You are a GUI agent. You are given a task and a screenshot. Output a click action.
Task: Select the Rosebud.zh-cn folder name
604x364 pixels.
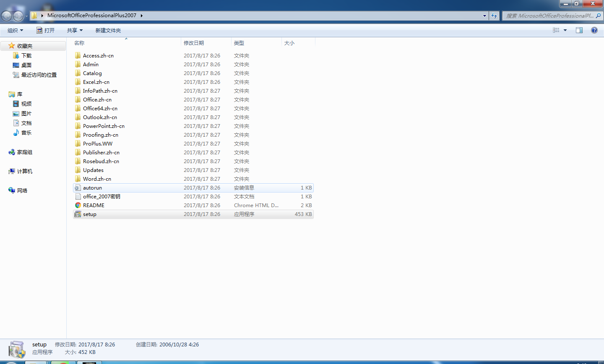pos(101,161)
